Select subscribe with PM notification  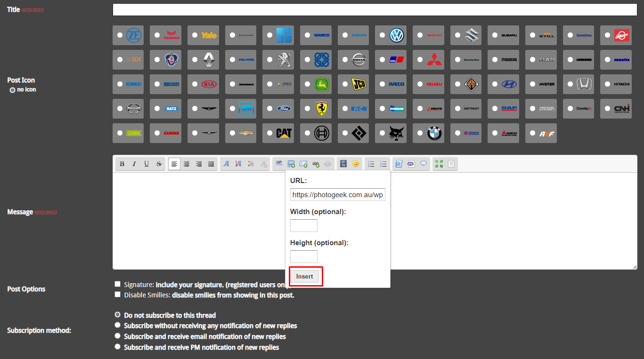coord(117,347)
